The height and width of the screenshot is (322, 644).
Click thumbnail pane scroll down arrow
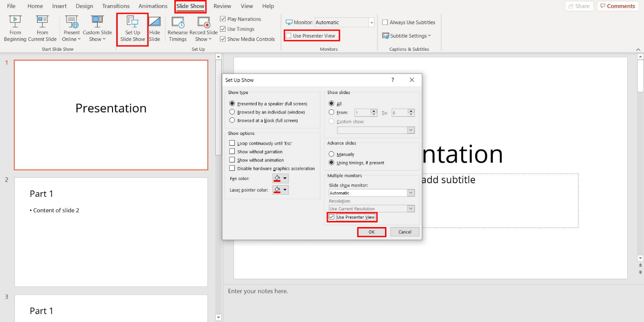coord(219,317)
